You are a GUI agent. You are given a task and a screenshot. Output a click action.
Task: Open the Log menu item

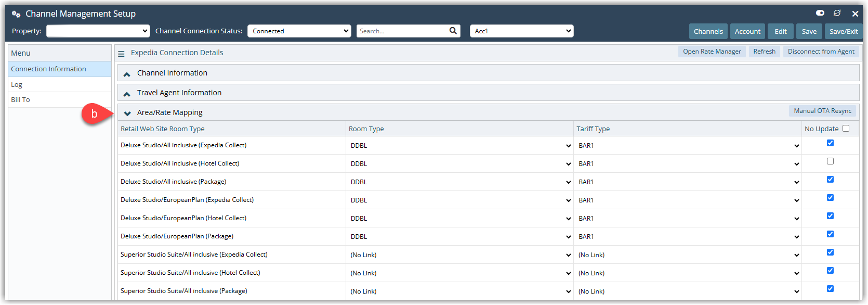click(x=60, y=85)
